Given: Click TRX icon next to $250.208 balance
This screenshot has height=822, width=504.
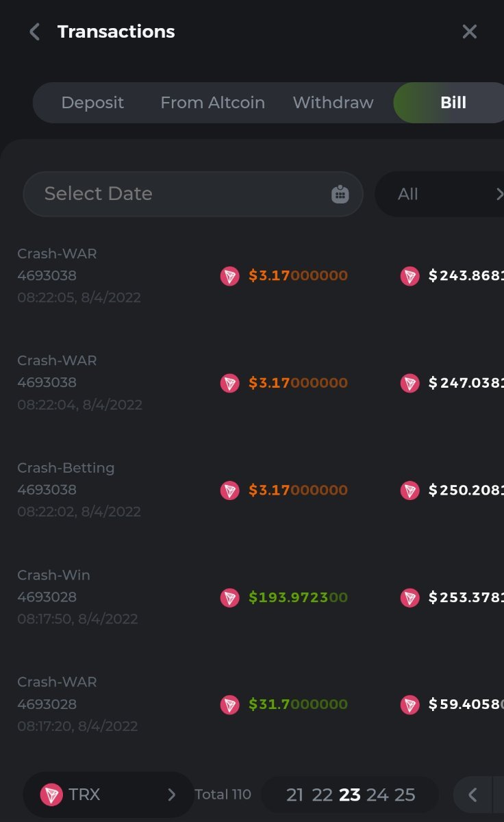Looking at the screenshot, I should (409, 490).
